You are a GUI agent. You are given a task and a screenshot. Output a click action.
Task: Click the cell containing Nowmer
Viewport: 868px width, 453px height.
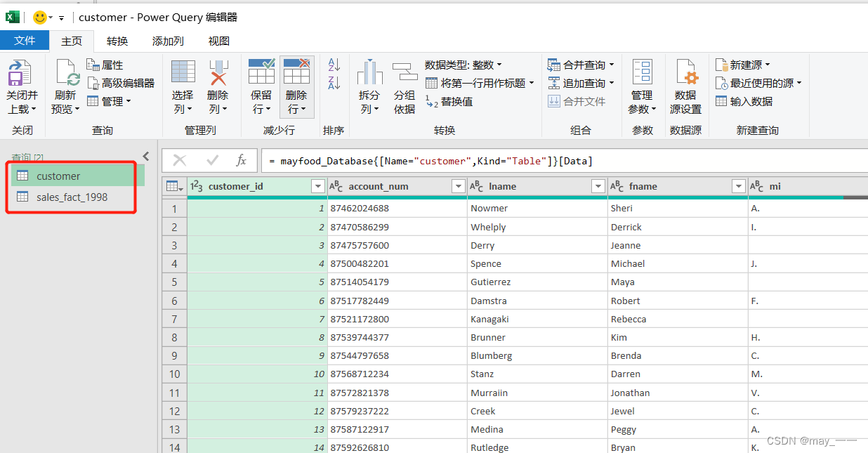coord(537,208)
